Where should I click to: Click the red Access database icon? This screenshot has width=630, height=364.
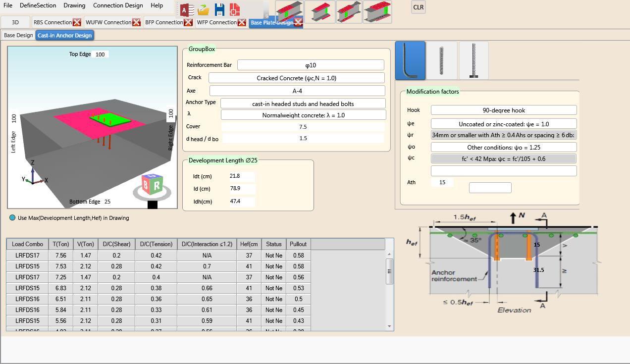186,10
